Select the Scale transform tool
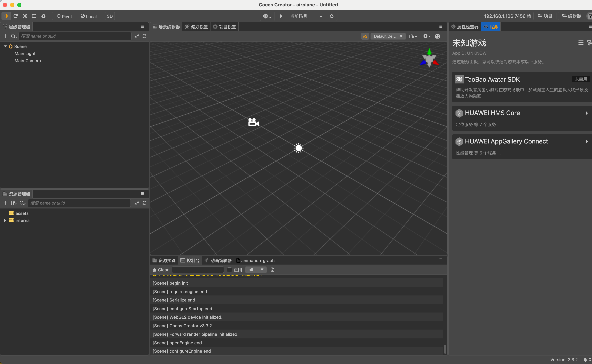 pyautogui.click(x=25, y=16)
